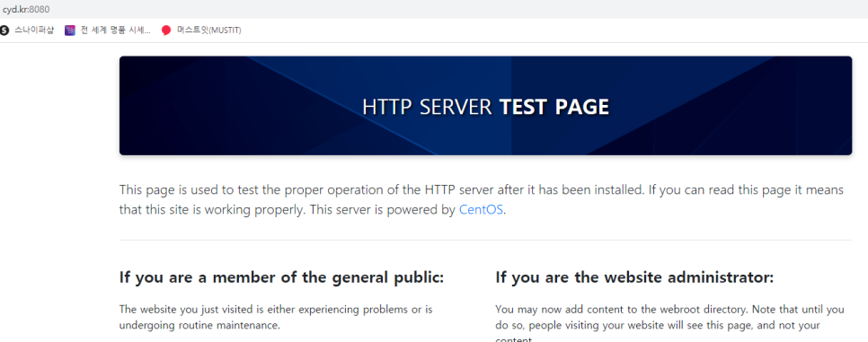Select the website administrator section heading
Screen dimensions: 868x342
coord(634,277)
